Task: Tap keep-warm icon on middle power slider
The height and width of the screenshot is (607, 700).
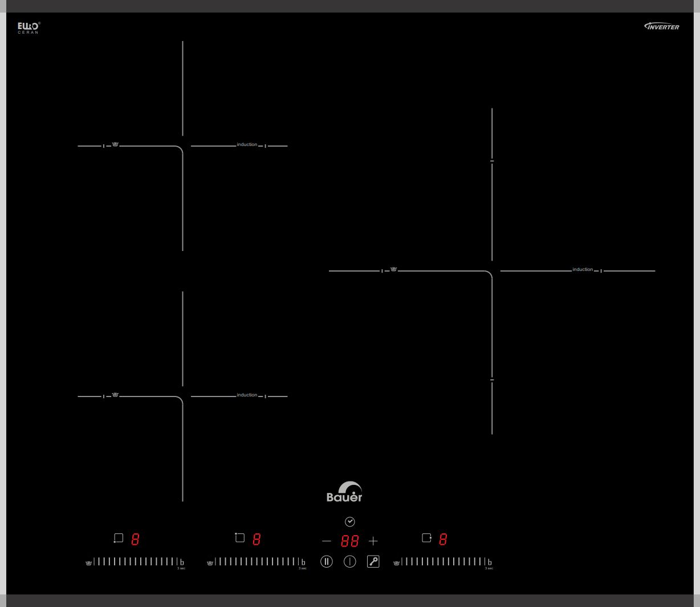Action: point(210,563)
